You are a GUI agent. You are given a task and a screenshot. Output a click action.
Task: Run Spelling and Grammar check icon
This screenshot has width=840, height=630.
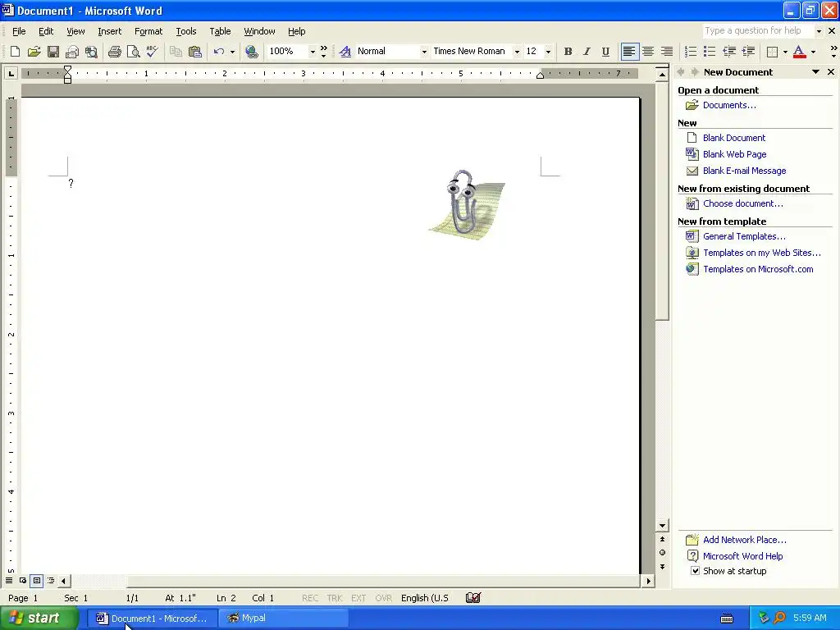click(x=152, y=52)
